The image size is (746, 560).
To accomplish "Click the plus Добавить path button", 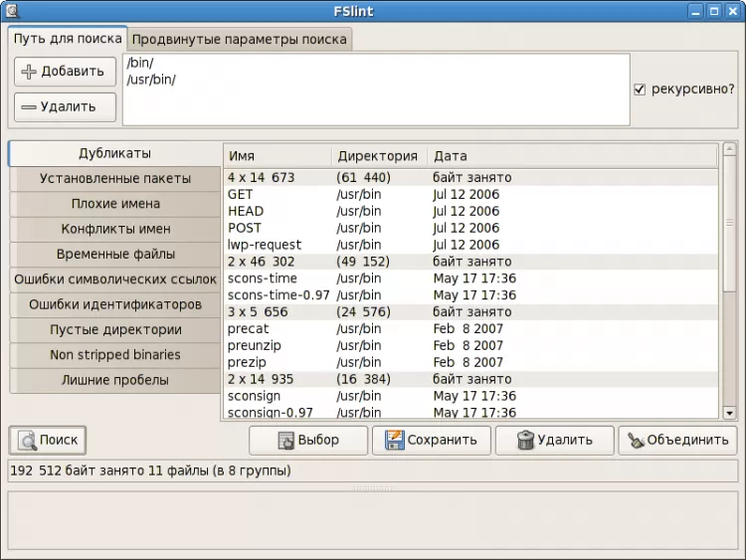I will [x=65, y=71].
